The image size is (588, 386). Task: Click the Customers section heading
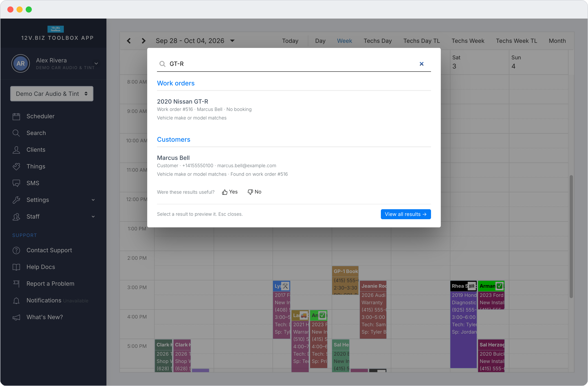click(174, 140)
